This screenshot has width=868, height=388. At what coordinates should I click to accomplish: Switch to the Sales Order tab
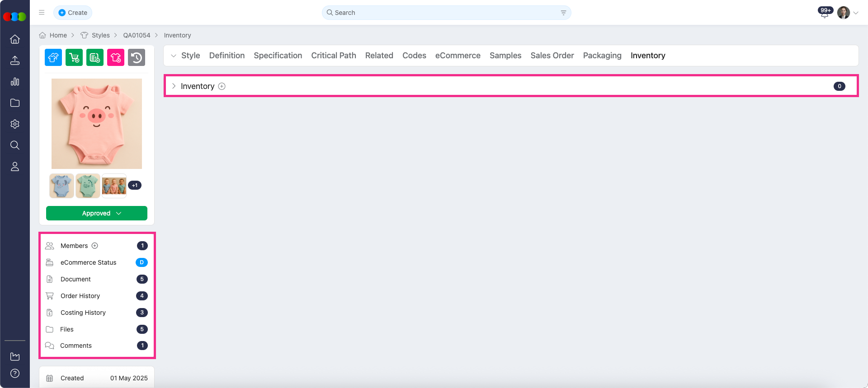tap(552, 56)
